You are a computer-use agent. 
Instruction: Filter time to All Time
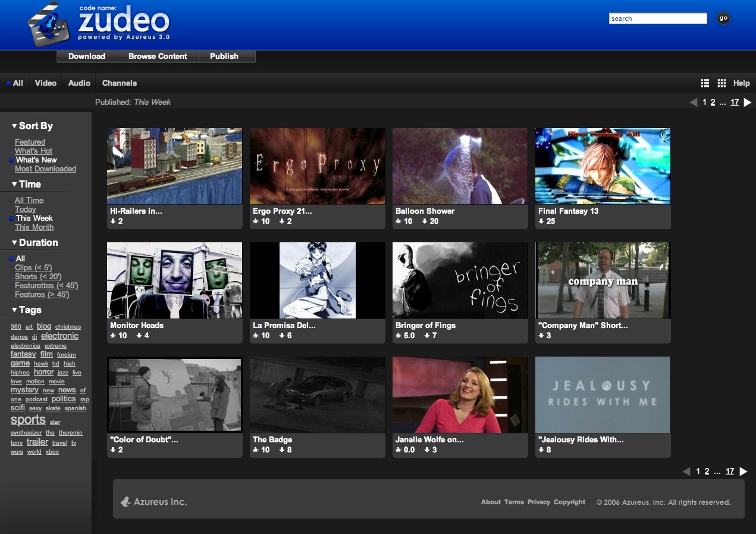[29, 201]
